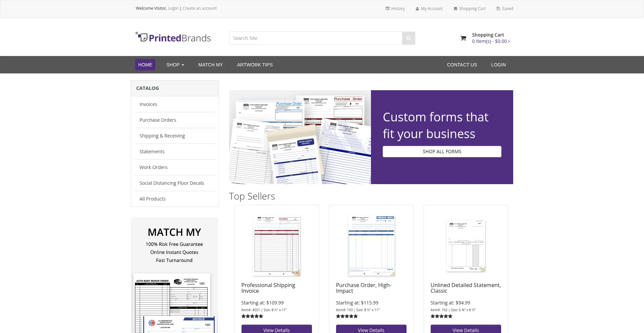Image resolution: width=644 pixels, height=333 pixels.
Task: View Details for Purchase Order, High-Impact
Action: [371, 329]
